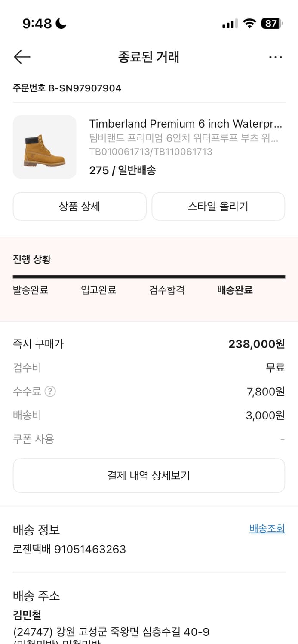Select the 발송완료 progress step
The width and height of the screenshot is (298, 644).
coord(30,290)
